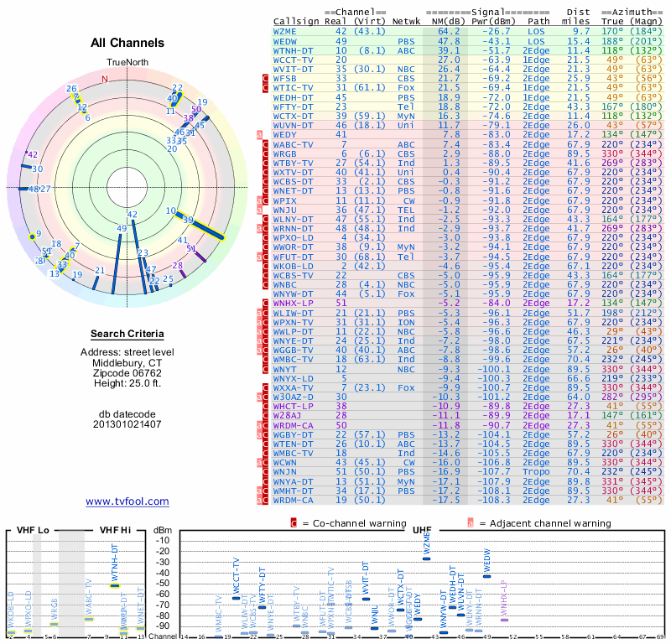
Task: Click the Path column header
Action: pos(538,21)
